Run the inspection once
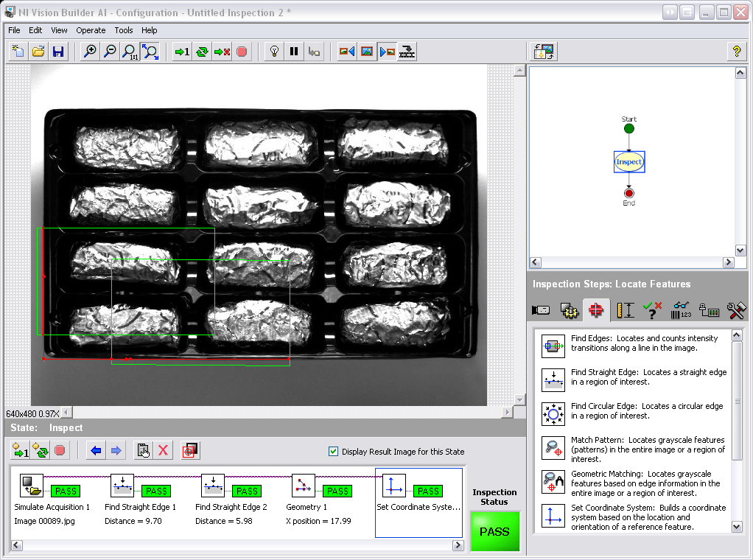The width and height of the screenshot is (753, 560). tap(181, 52)
